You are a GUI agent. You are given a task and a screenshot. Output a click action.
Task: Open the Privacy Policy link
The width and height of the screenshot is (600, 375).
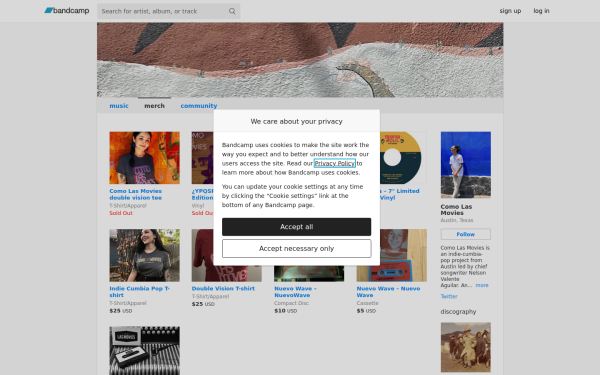pos(335,163)
